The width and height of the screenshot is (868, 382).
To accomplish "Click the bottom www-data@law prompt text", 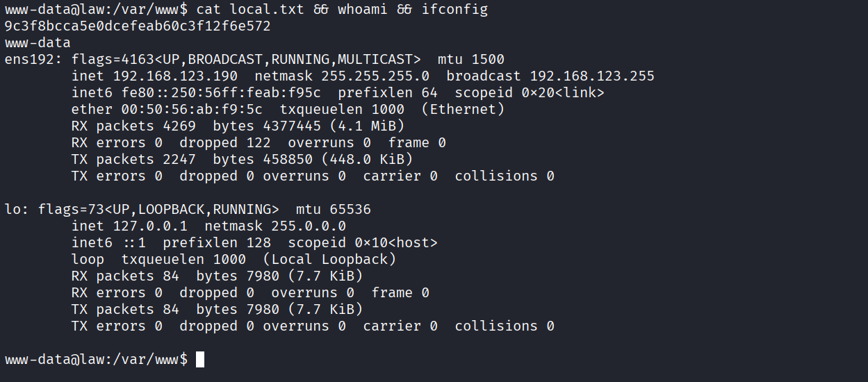I will point(96,359).
